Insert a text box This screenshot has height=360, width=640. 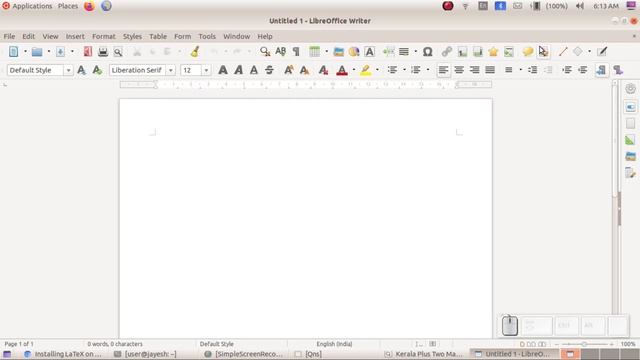[x=369, y=51]
